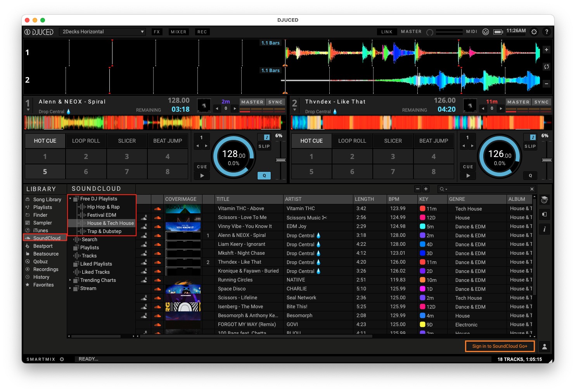The image size is (576, 392).
Task: Switch to LOOP ROLL pad mode on deck 1
Action: point(86,141)
